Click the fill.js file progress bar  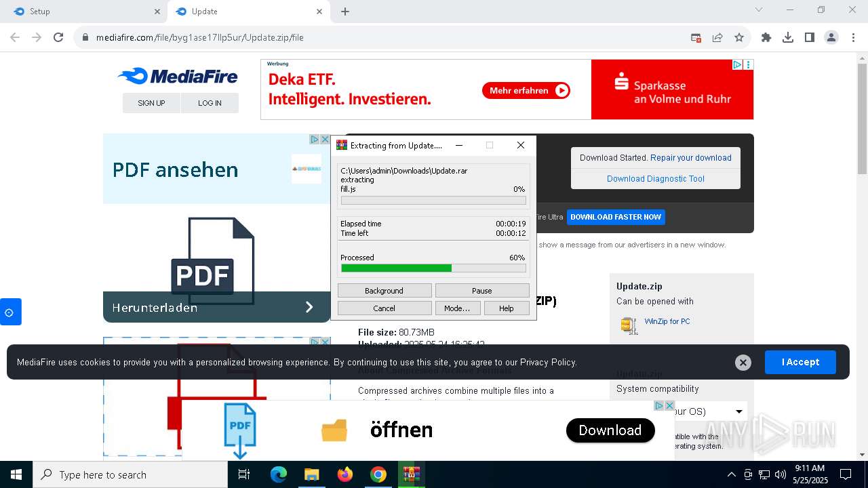433,201
